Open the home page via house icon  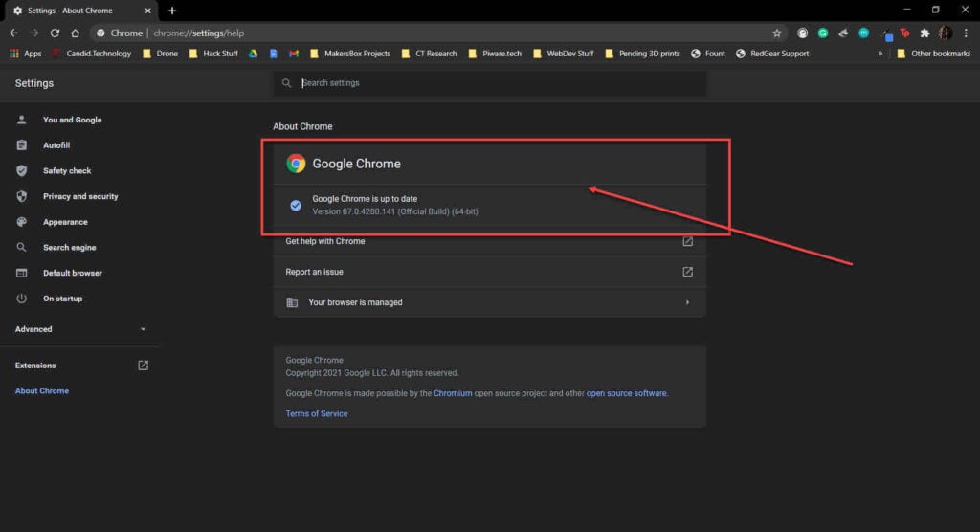75,33
